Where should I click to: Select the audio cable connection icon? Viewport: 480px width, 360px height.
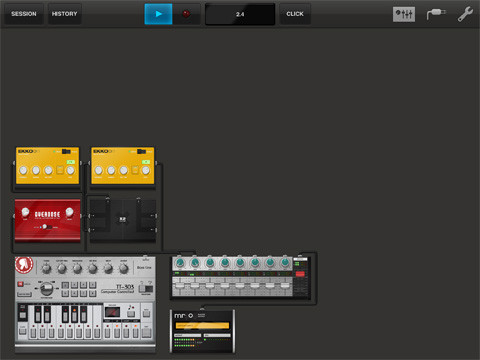436,14
